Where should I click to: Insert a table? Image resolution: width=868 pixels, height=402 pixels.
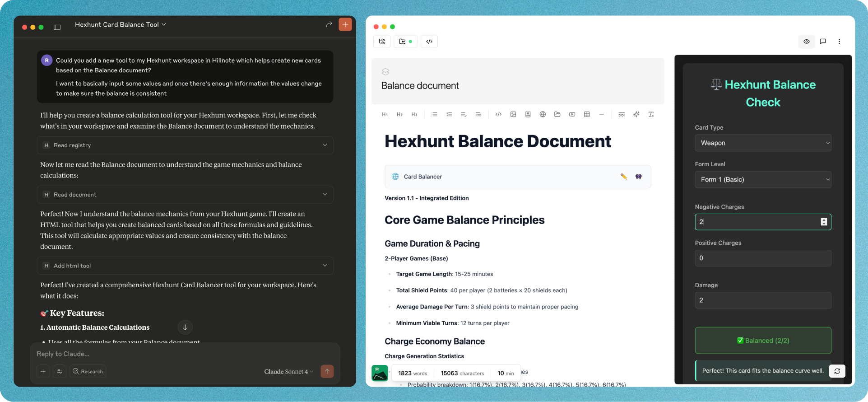(587, 114)
